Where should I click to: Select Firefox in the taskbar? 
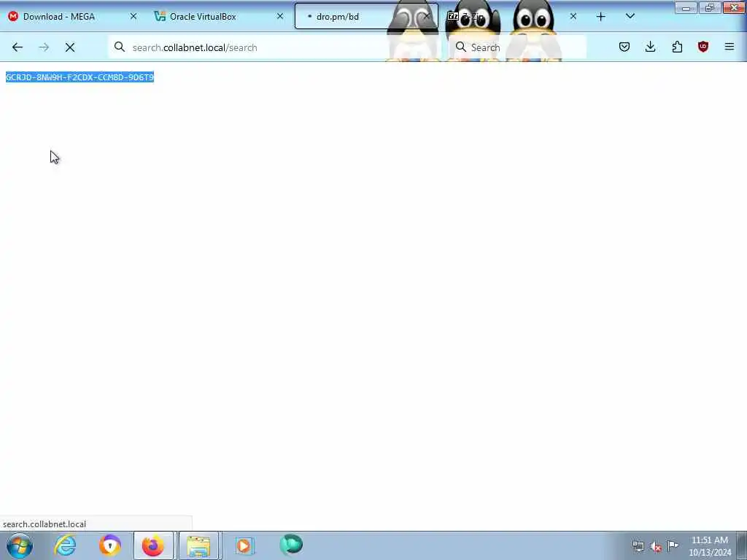coord(154,545)
